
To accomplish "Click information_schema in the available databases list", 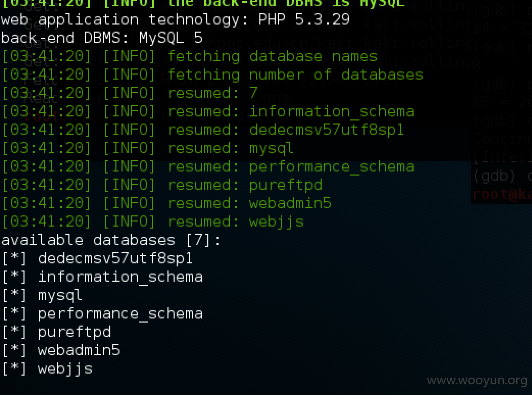I will click(x=120, y=277).
